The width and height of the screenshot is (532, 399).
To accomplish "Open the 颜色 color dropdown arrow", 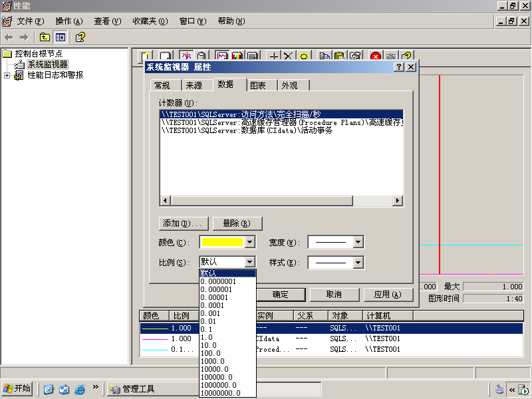I will 250,242.
